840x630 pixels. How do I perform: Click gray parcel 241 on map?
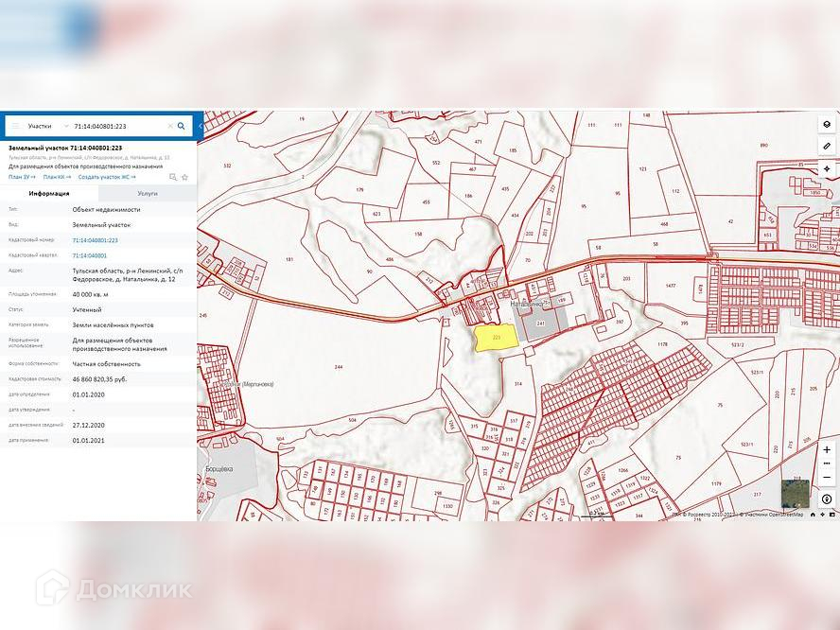(x=541, y=324)
